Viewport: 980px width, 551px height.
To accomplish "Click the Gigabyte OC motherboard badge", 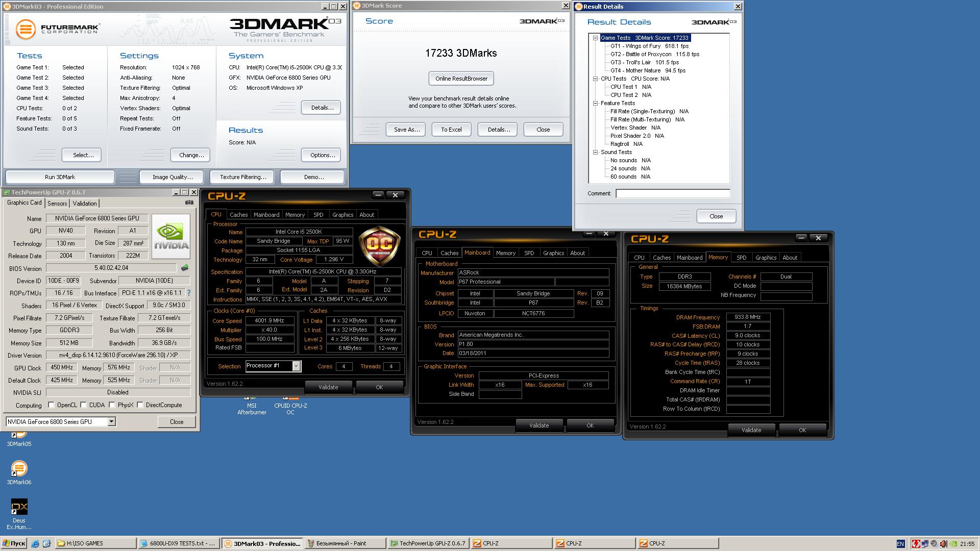I will pos(378,246).
